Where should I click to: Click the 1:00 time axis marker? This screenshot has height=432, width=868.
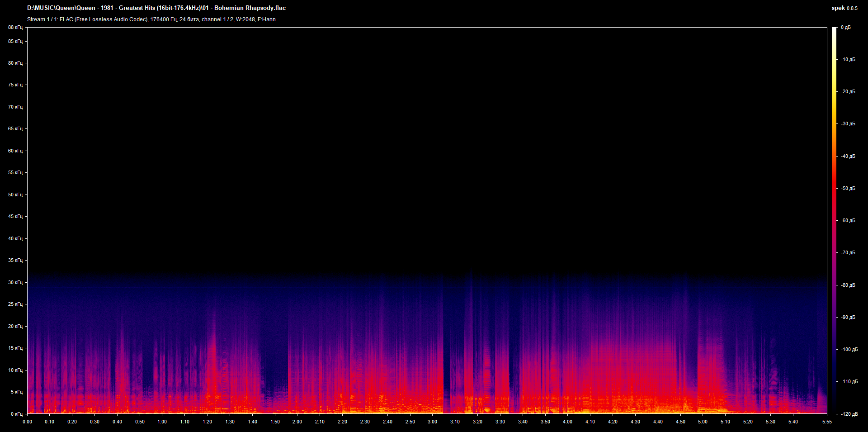tap(162, 422)
